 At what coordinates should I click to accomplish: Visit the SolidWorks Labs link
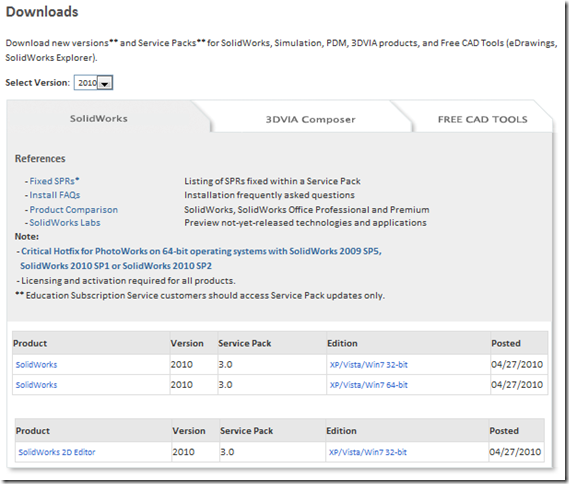[65, 223]
